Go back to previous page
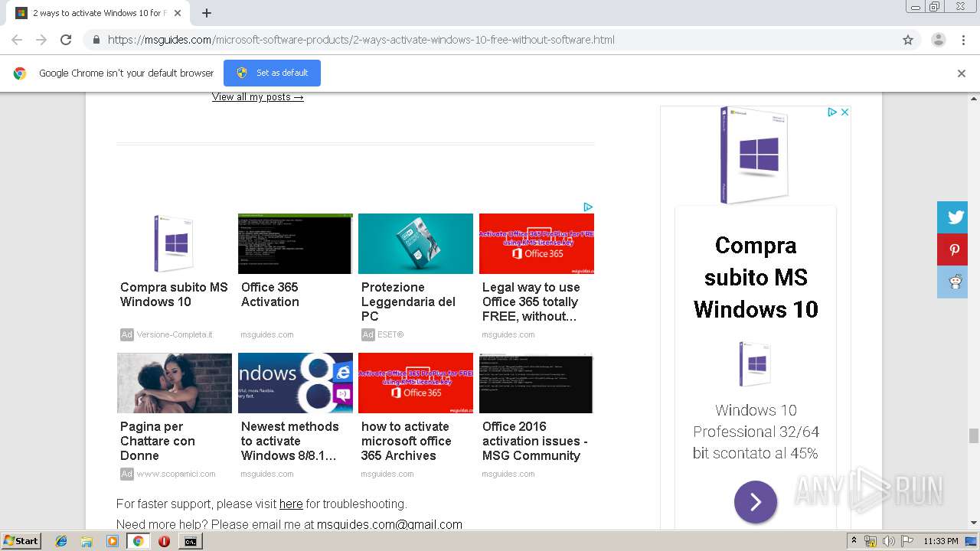This screenshot has width=980, height=551. pos(17,40)
